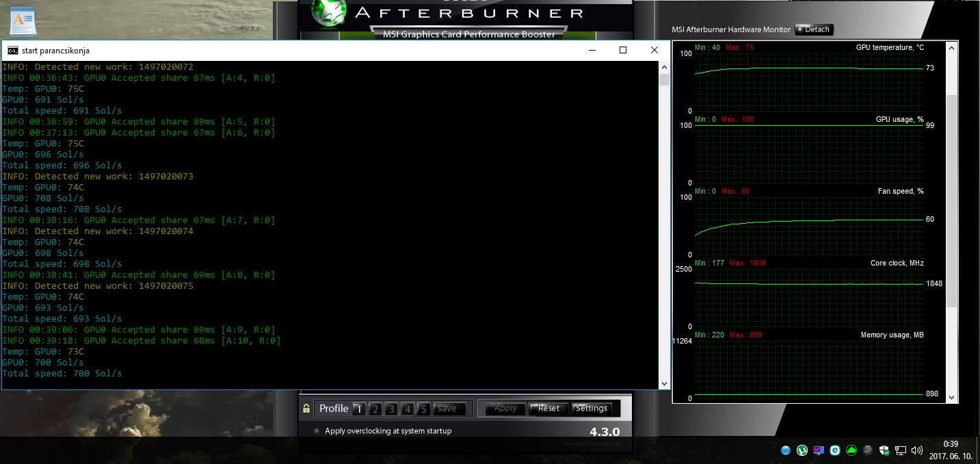The width and height of the screenshot is (980, 464).
Task: Click the Memory usage graph
Action: click(808, 370)
